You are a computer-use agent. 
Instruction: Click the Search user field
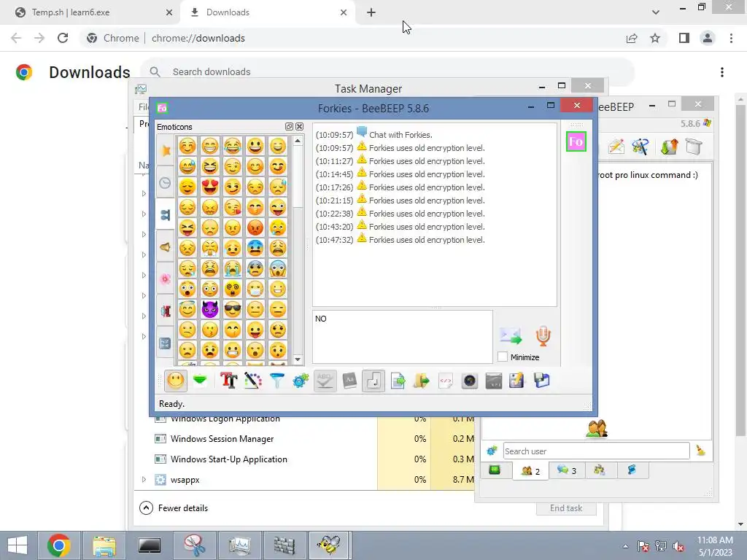click(596, 451)
